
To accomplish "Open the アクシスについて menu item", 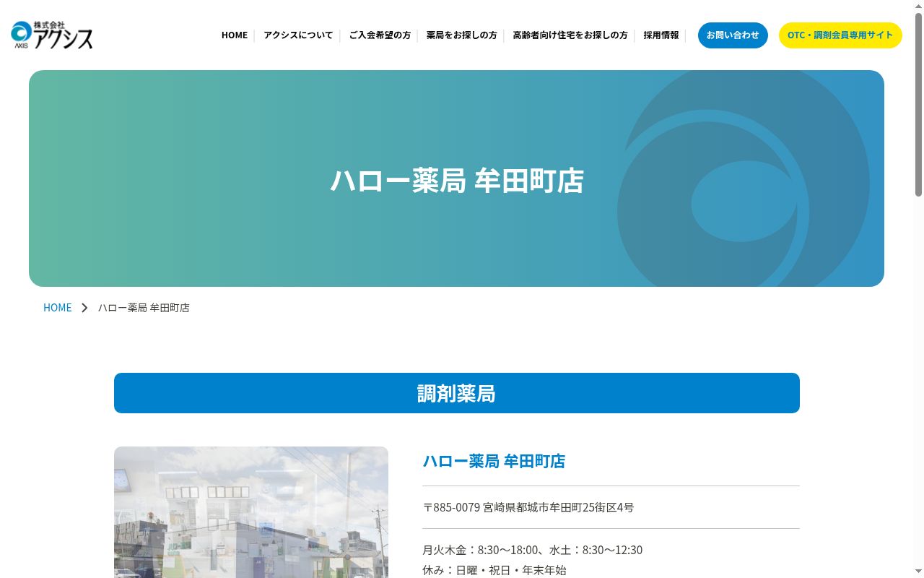I will (298, 35).
